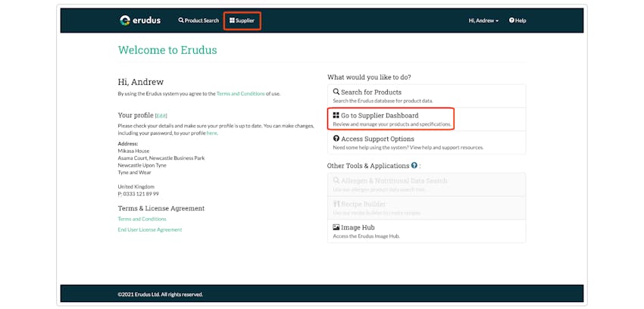Click the search icon in Search for Products

pyautogui.click(x=336, y=92)
